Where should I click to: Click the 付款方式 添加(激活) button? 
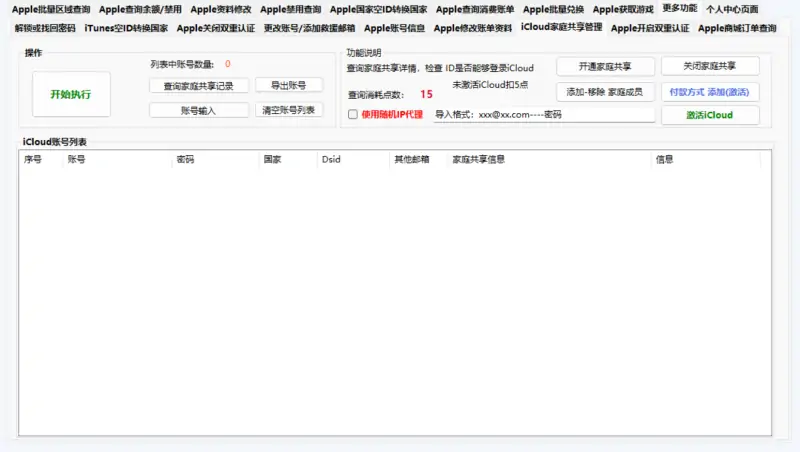[710, 91]
